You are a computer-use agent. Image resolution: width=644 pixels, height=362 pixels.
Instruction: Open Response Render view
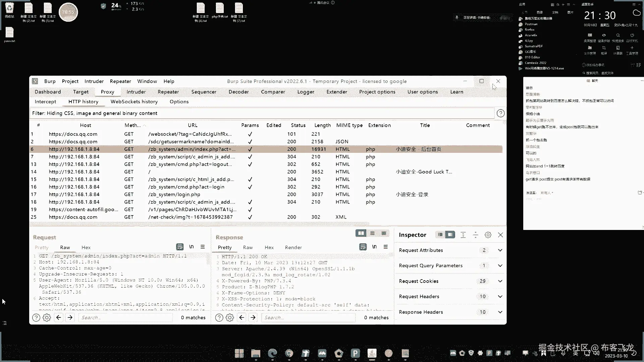293,247
